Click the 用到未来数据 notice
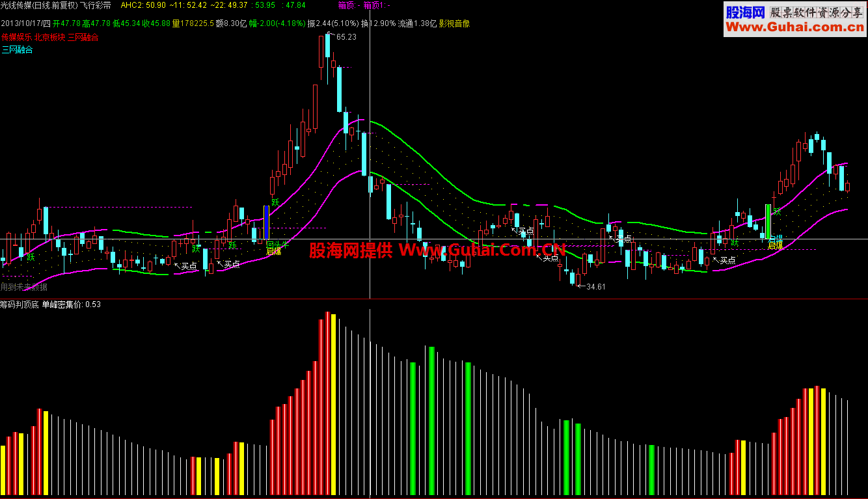This screenshot has height=499, width=868. (x=24, y=287)
